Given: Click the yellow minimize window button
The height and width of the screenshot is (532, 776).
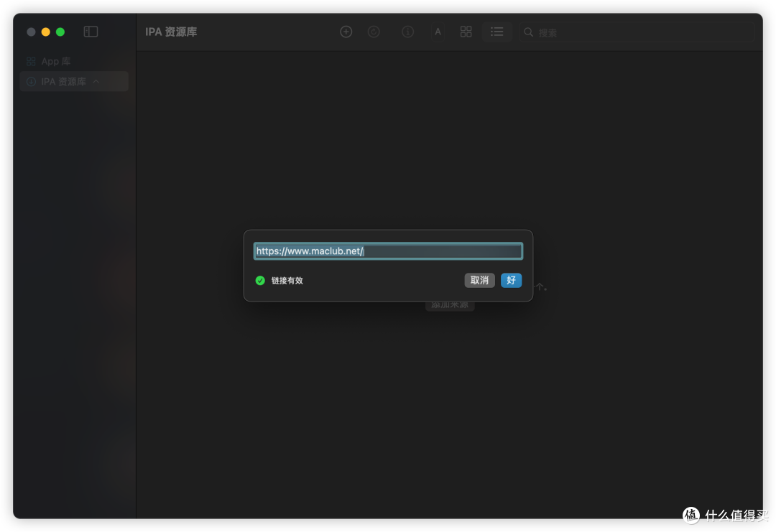Looking at the screenshot, I should [45, 32].
